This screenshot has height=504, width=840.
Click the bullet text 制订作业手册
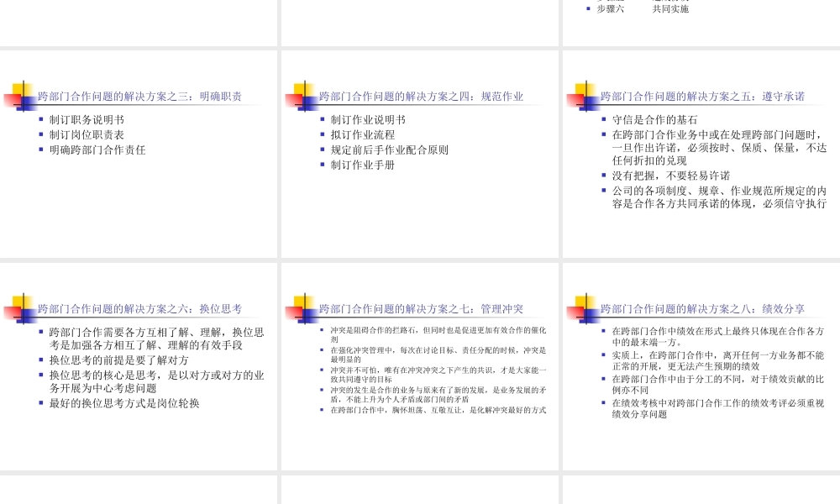point(363,165)
